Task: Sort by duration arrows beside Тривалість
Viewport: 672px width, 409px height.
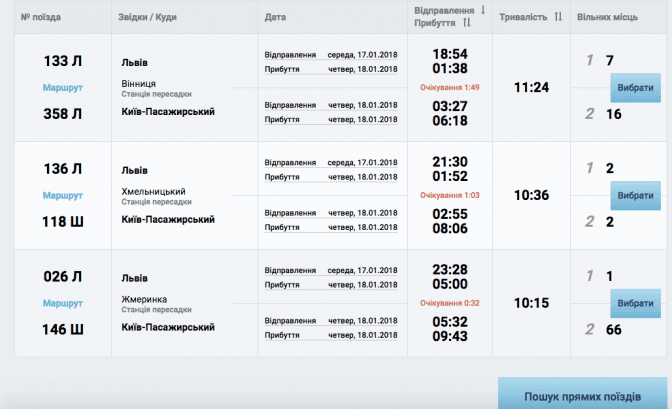Action: click(x=558, y=17)
